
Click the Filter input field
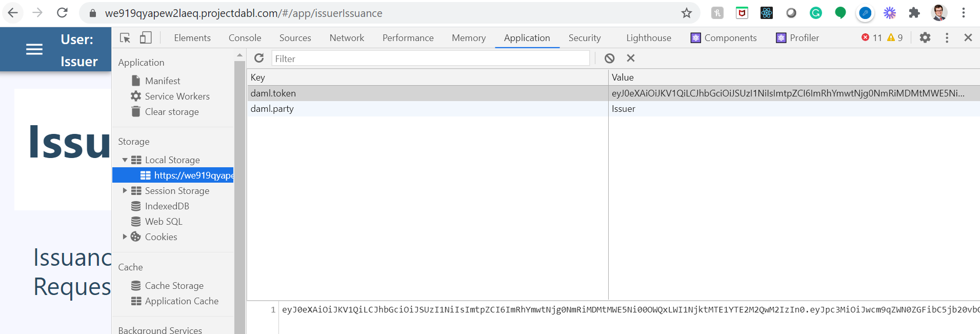click(x=430, y=59)
